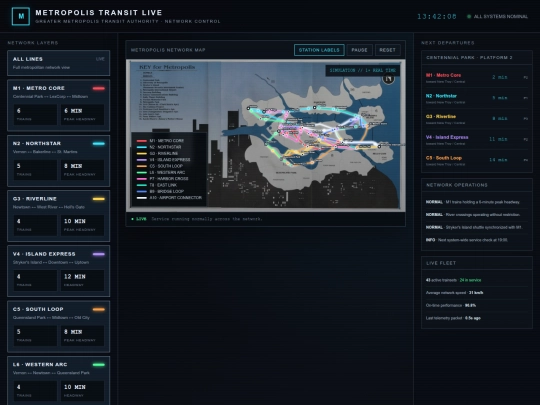Click the Simulation real time badge
540x405 pixels.
point(363,70)
